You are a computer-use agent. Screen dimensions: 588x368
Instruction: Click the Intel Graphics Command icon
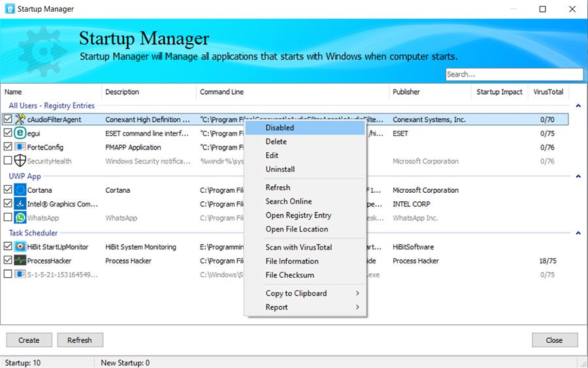[20, 203]
